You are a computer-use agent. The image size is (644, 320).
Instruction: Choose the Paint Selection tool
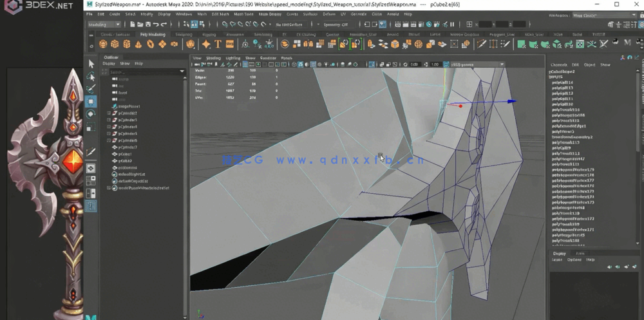coord(91,89)
